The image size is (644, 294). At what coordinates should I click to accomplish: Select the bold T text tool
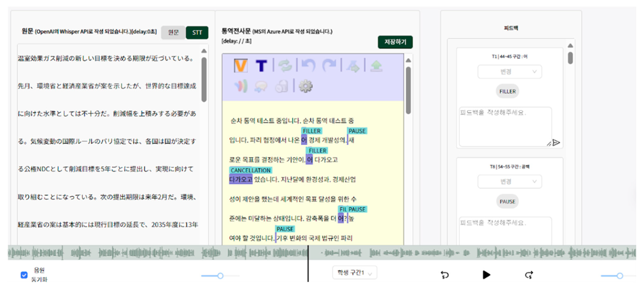pos(261,66)
